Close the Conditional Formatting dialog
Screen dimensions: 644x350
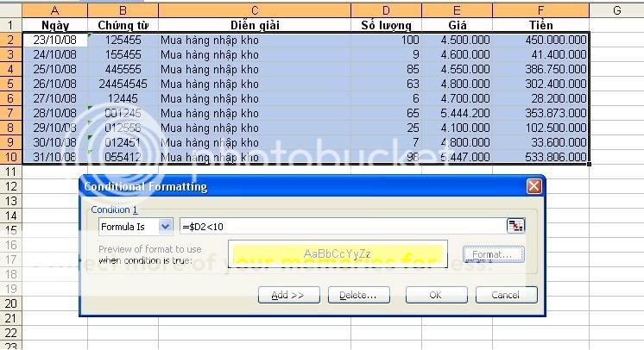tap(535, 186)
